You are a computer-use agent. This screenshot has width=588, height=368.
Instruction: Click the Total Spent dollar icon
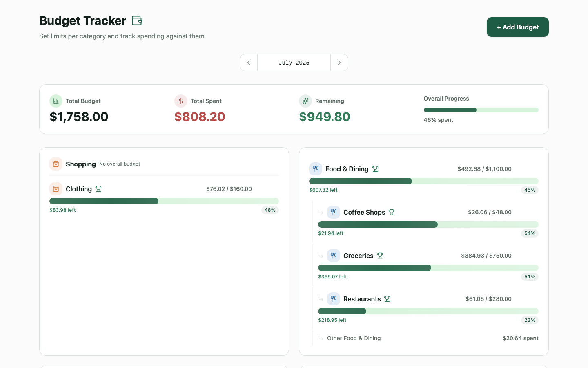pos(181,101)
